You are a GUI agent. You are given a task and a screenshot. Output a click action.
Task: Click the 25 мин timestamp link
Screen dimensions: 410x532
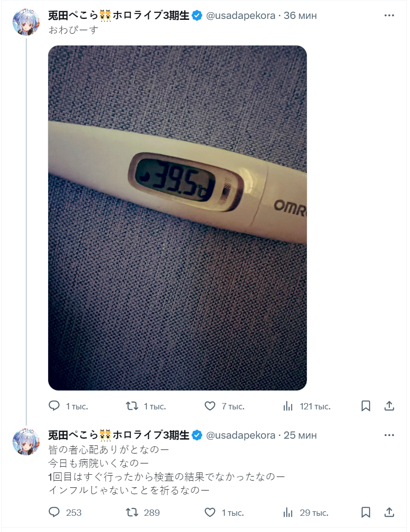click(300, 435)
